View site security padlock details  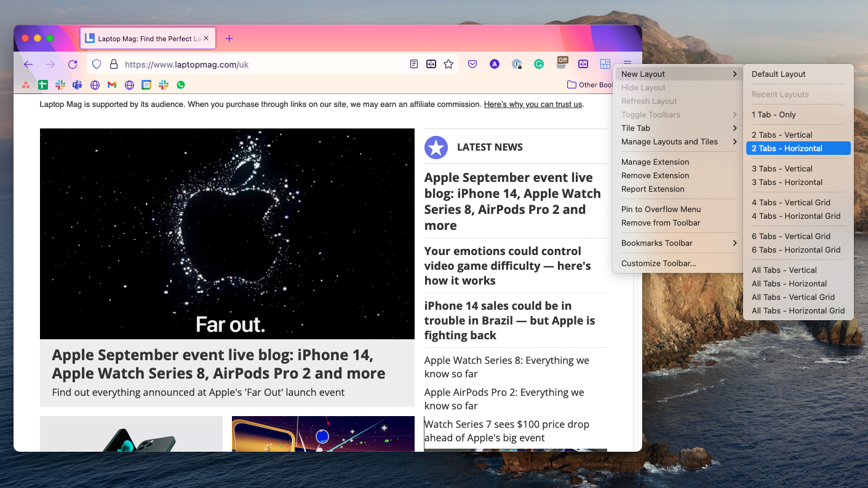click(113, 64)
